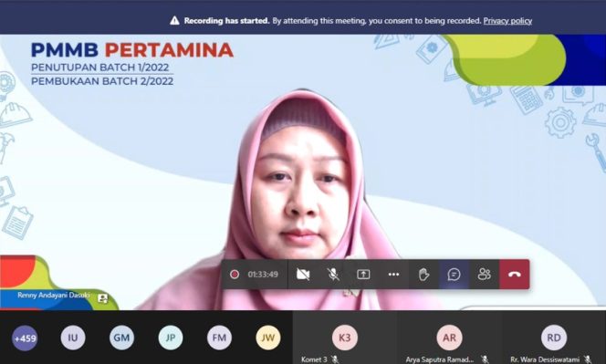
Task: Select the IU participant avatar
Action: click(x=73, y=338)
